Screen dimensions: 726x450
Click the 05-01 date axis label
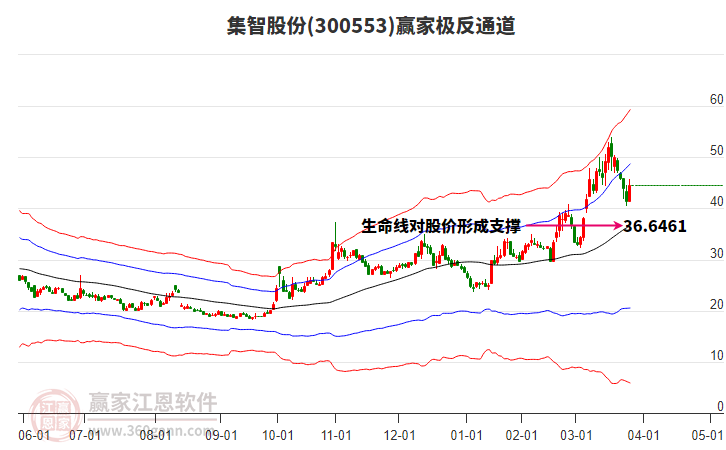pos(706,436)
